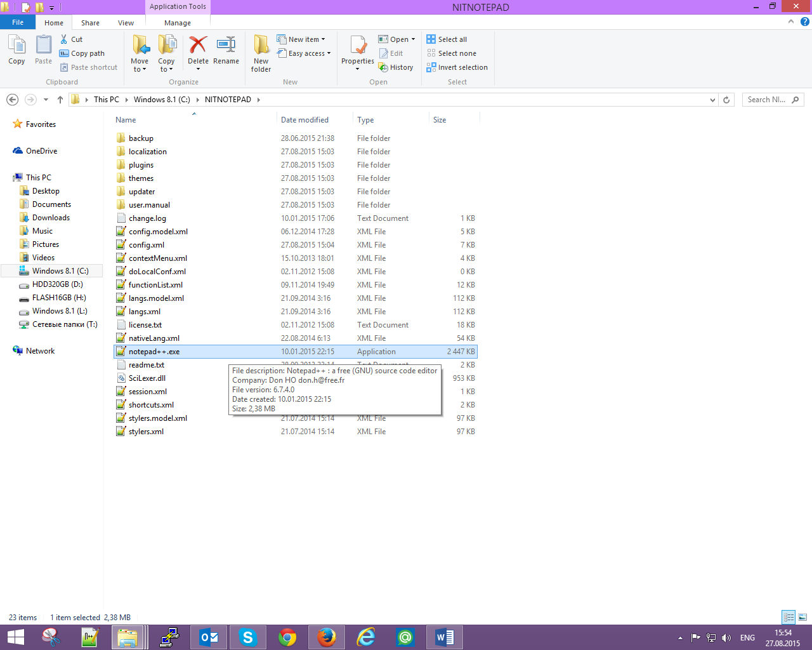
Task: Click Copy path in the ribbon
Action: [x=82, y=53]
